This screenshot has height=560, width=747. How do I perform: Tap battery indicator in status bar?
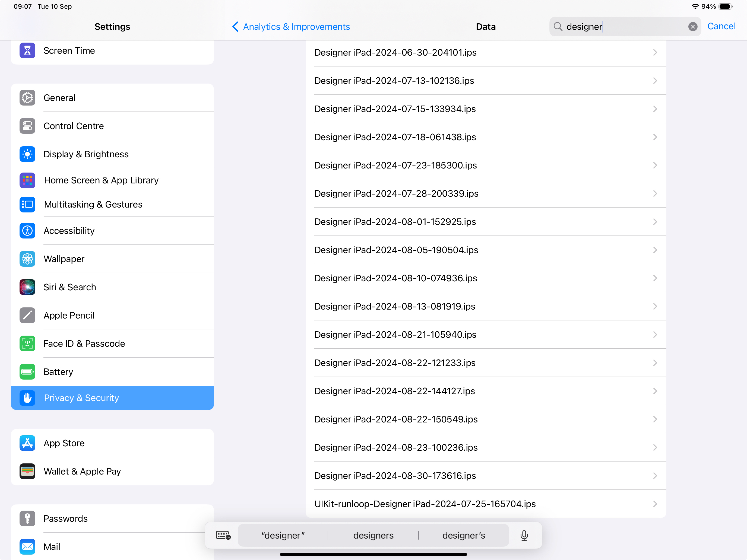tap(725, 7)
